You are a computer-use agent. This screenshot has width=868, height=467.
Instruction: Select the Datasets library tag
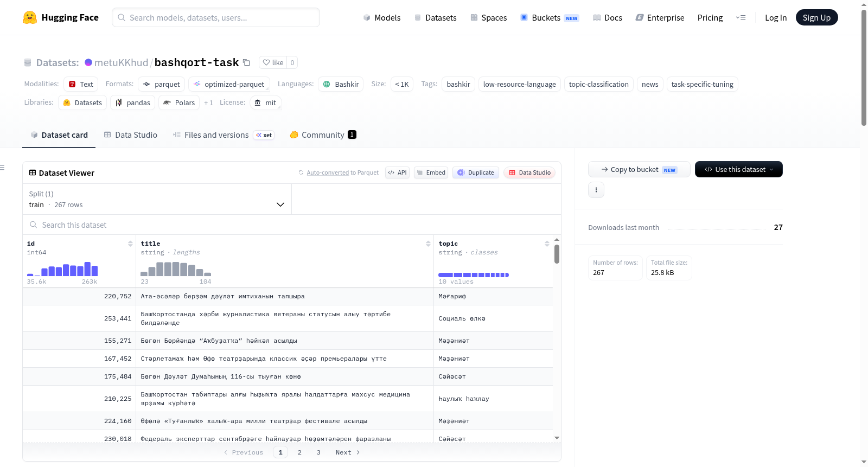click(x=82, y=103)
